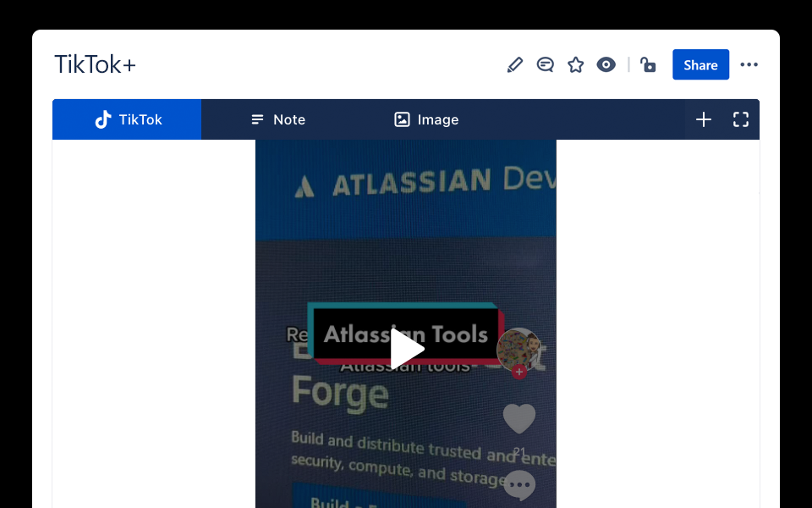Switch to the Note tab
The height and width of the screenshot is (508, 812).
click(x=278, y=119)
